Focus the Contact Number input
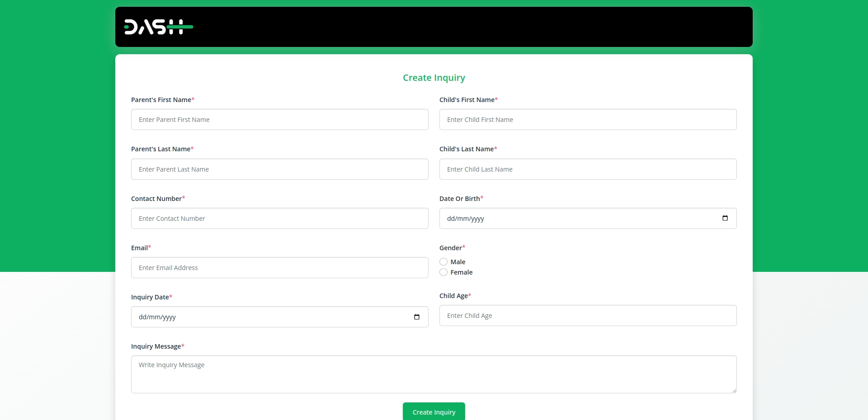This screenshot has height=420, width=868. click(x=279, y=219)
